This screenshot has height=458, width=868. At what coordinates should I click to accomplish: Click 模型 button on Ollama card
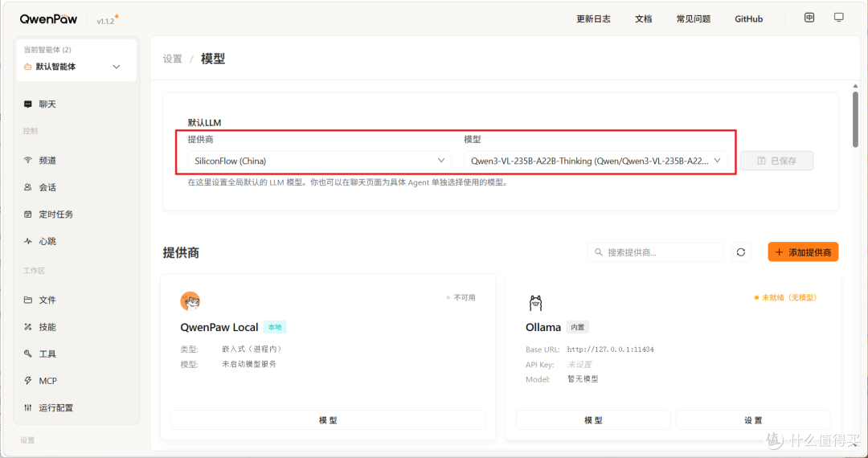coord(593,419)
